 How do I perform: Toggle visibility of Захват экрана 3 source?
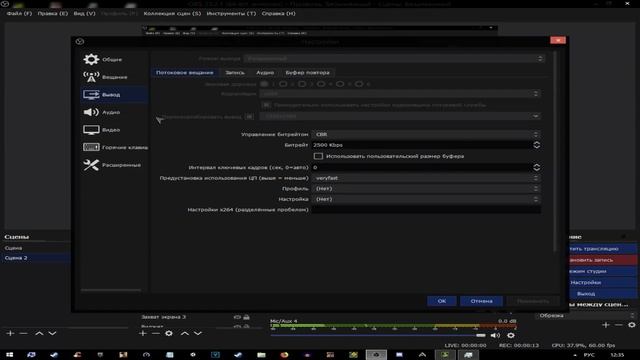[x=237, y=317]
